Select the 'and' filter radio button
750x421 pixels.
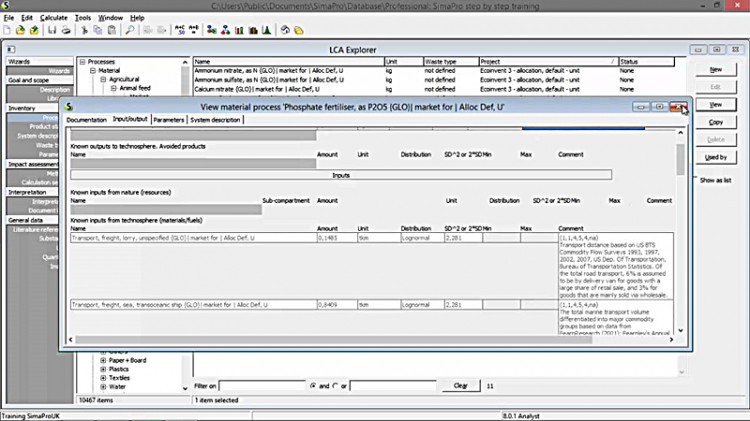click(313, 386)
